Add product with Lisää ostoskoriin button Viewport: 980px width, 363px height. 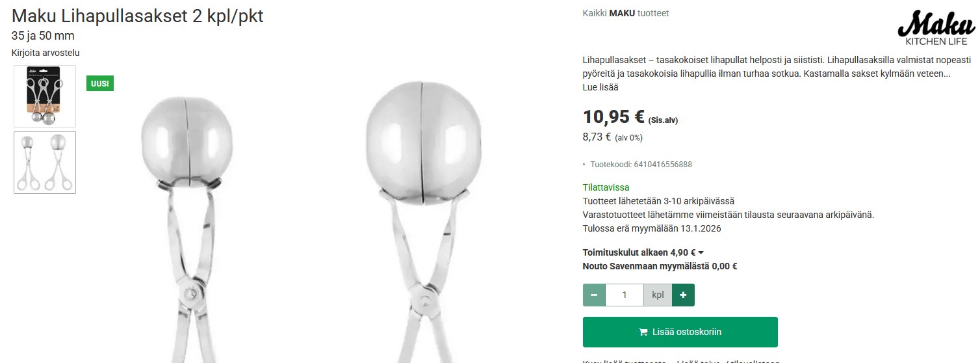[680, 332]
